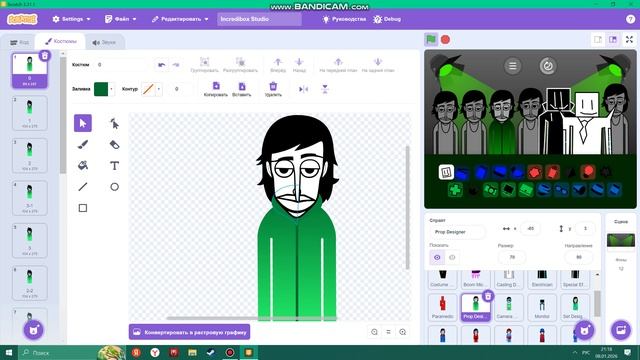Flip the selection horizontally
Screen dimensions: 640x360
click(303, 89)
